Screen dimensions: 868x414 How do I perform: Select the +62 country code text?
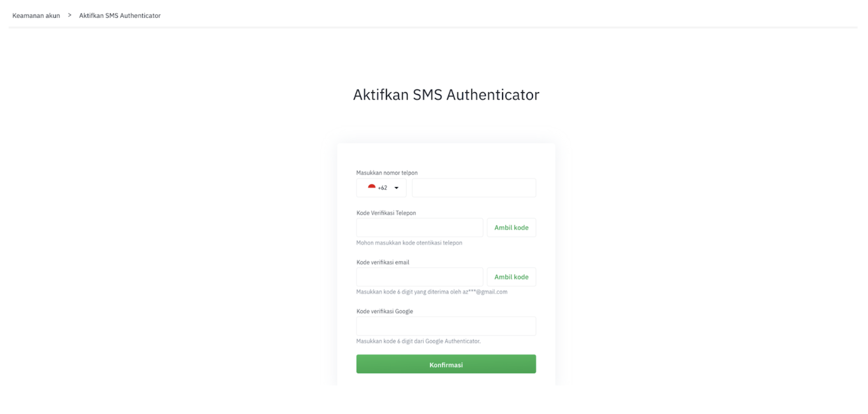coord(382,188)
